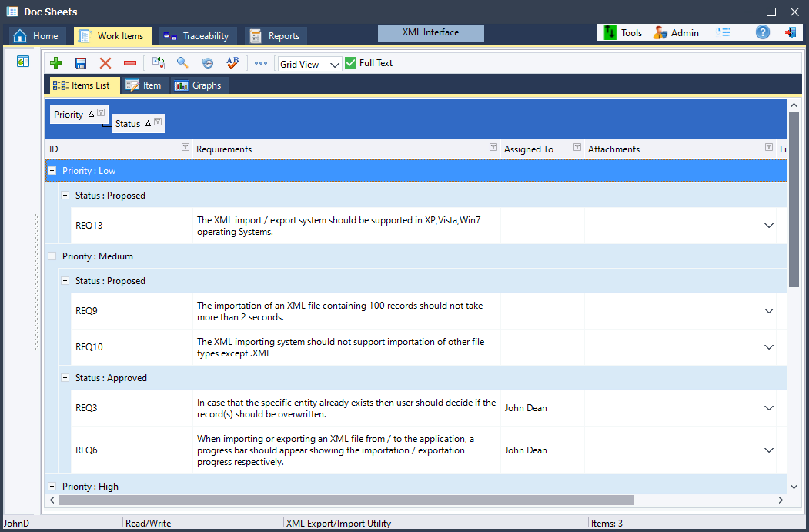Open the search tool
Viewport: 809px width, 532px height.
coord(183,62)
